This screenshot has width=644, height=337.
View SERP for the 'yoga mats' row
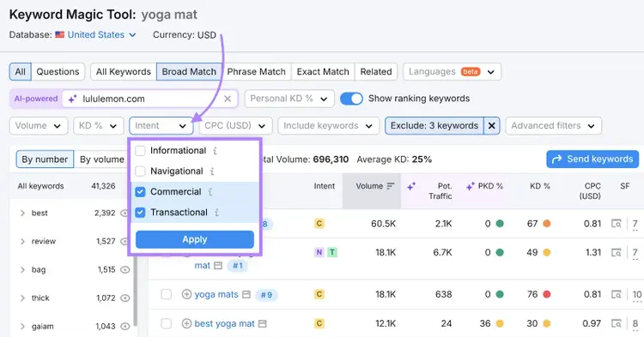[x=616, y=294]
